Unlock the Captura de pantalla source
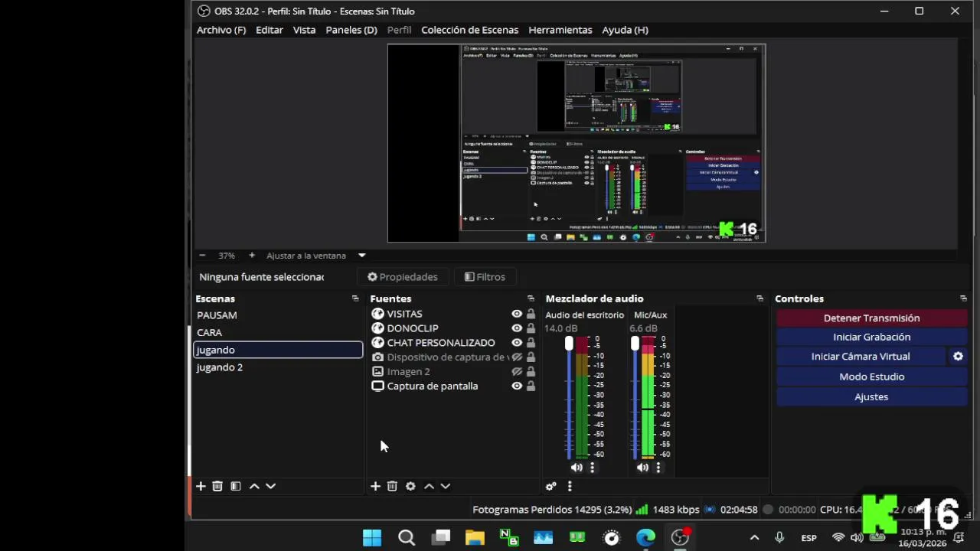The height and width of the screenshot is (551, 980). pos(531,386)
